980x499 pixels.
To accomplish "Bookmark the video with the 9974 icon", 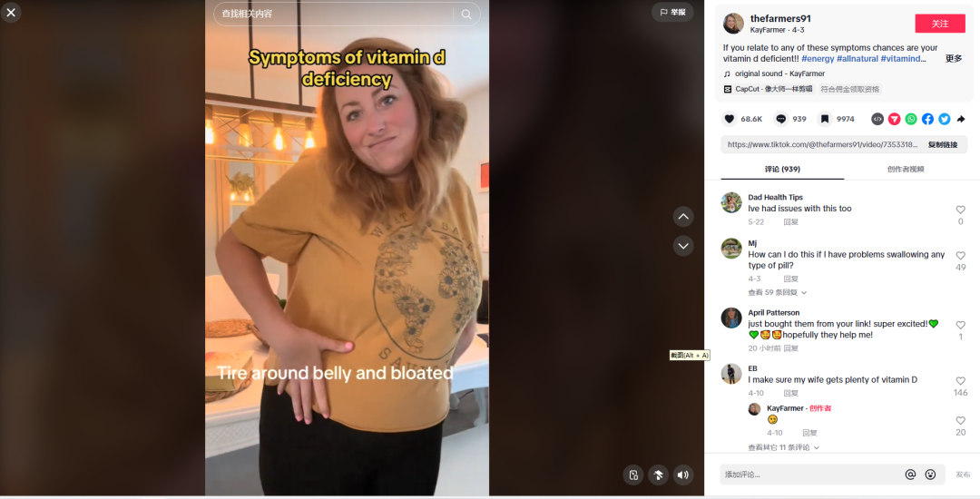I will tap(824, 119).
